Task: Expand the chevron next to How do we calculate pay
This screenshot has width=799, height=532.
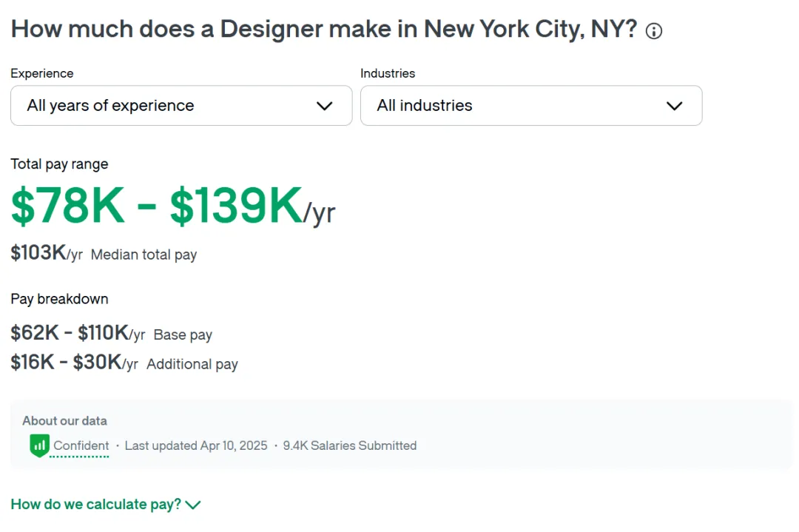Action: coord(193,505)
